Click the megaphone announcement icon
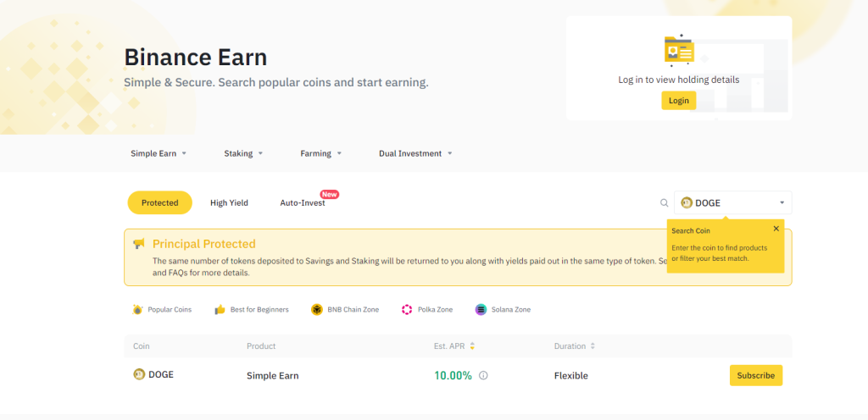This screenshot has height=420, width=868. [138, 244]
